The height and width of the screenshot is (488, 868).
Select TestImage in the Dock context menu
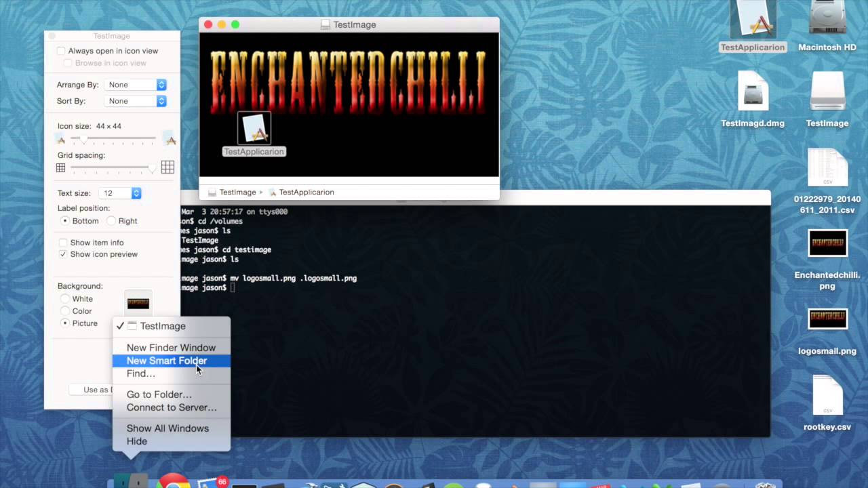[x=172, y=326]
